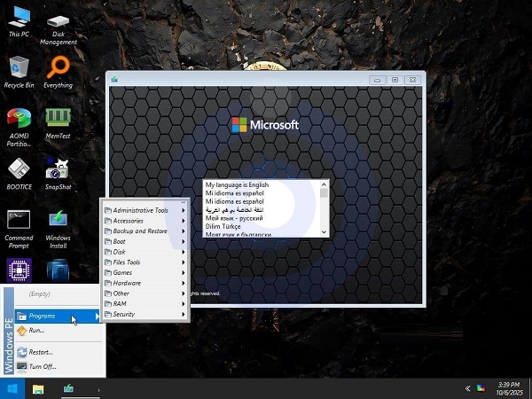532x399 pixels.
Task: Click the arrow next to Files Tools
Action: coord(184,262)
